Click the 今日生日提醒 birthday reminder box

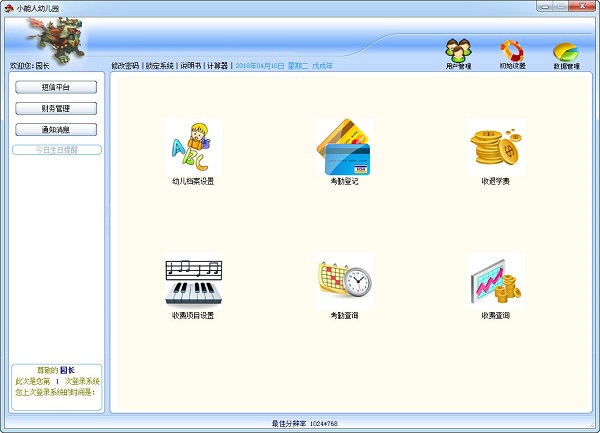click(56, 150)
